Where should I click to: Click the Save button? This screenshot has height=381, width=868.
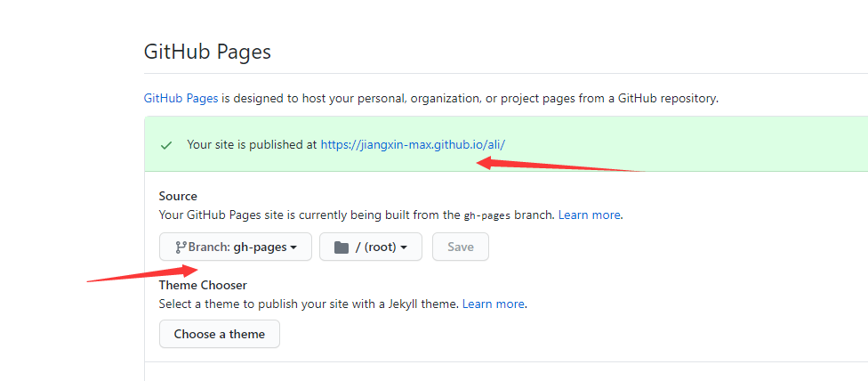[461, 247]
